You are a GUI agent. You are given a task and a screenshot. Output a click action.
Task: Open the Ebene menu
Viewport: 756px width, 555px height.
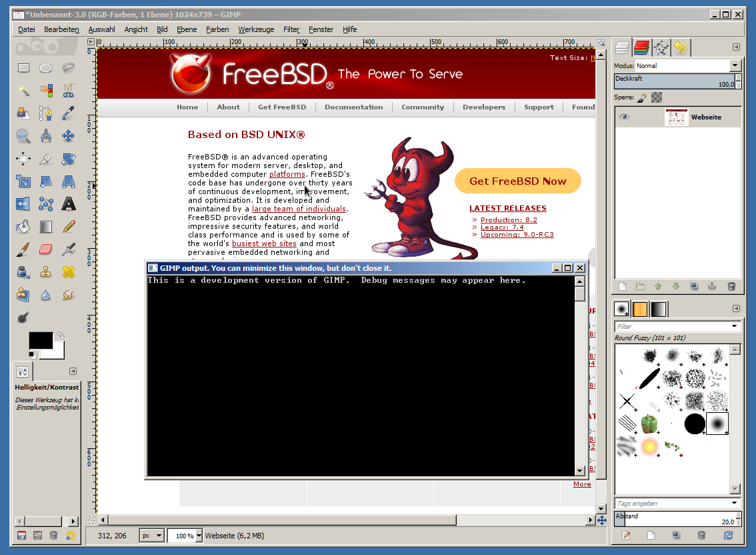187,29
